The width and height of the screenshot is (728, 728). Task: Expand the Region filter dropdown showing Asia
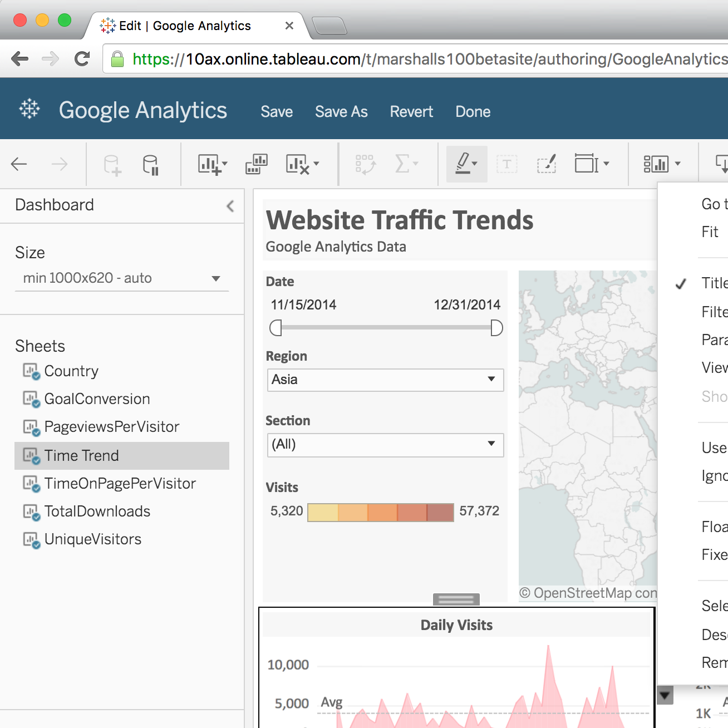[x=385, y=380]
